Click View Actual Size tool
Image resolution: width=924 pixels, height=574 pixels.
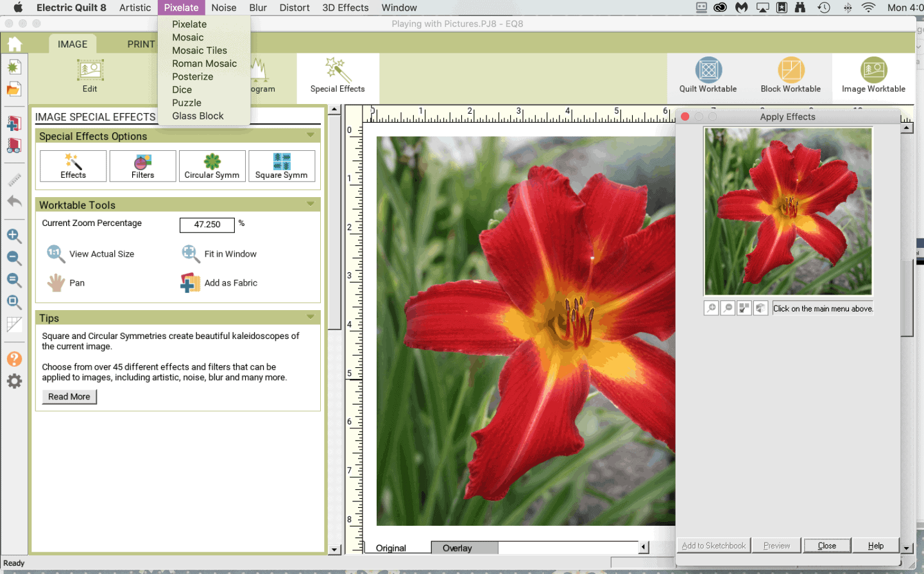pos(90,254)
